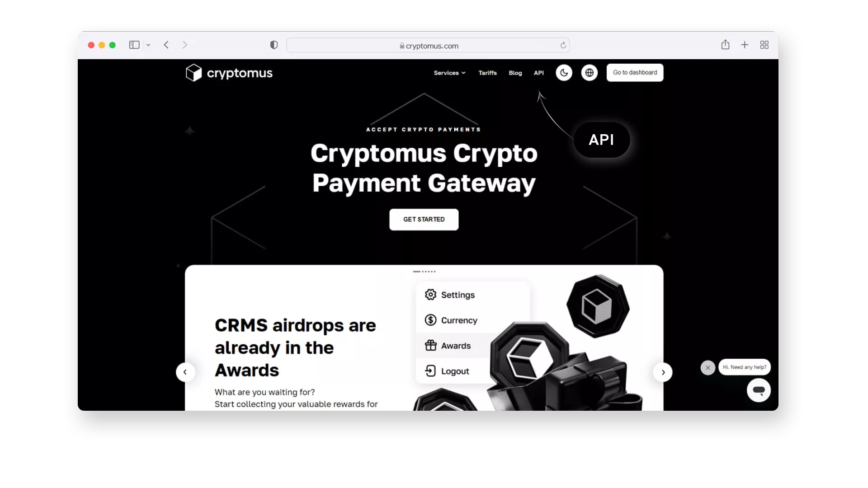Click the Go to dashboard button
This screenshot has width=868, height=488.
635,72
